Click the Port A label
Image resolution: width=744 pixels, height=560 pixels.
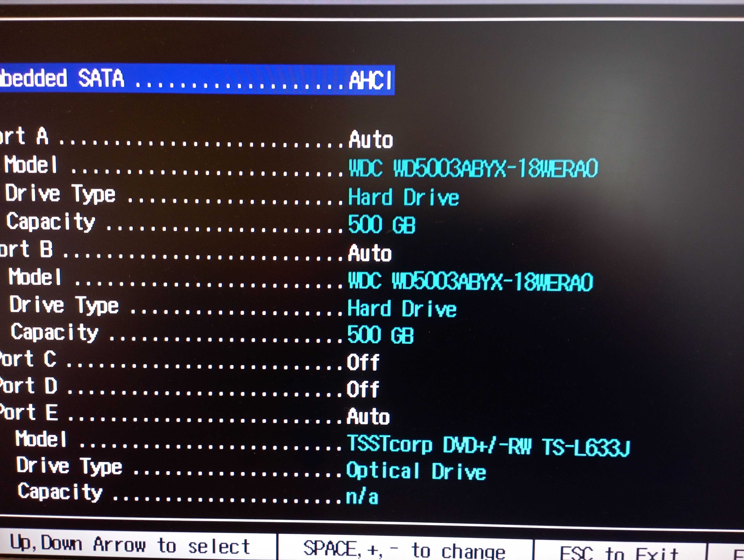24,136
